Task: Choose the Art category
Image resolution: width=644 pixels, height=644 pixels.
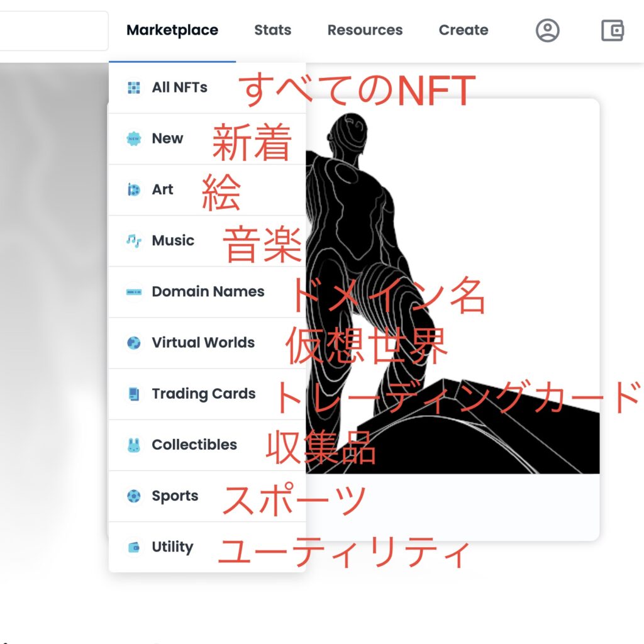Action: pos(208,190)
